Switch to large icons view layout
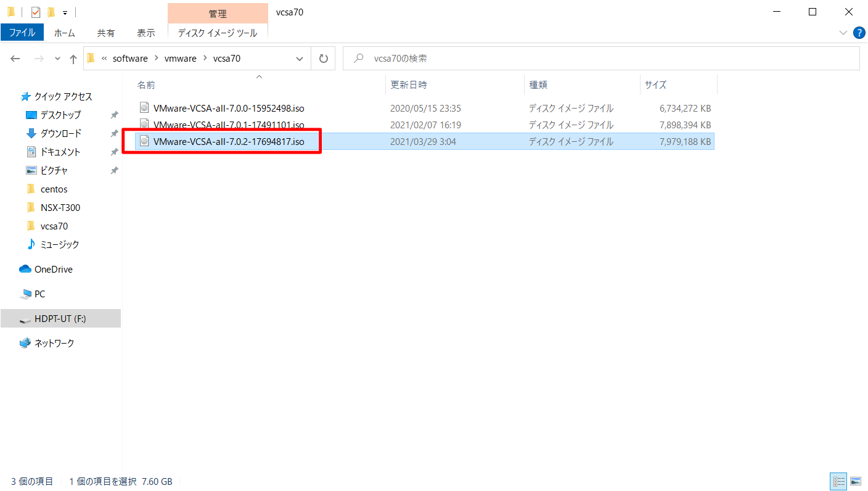 coord(855,481)
